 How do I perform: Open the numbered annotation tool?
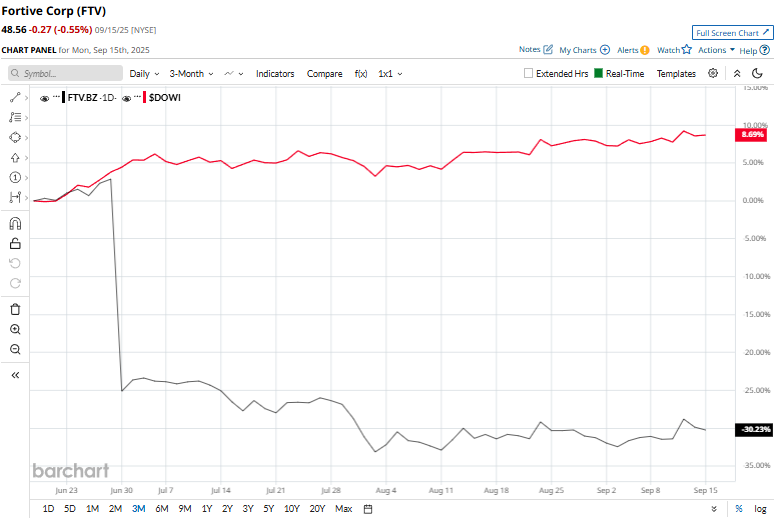pos(15,178)
